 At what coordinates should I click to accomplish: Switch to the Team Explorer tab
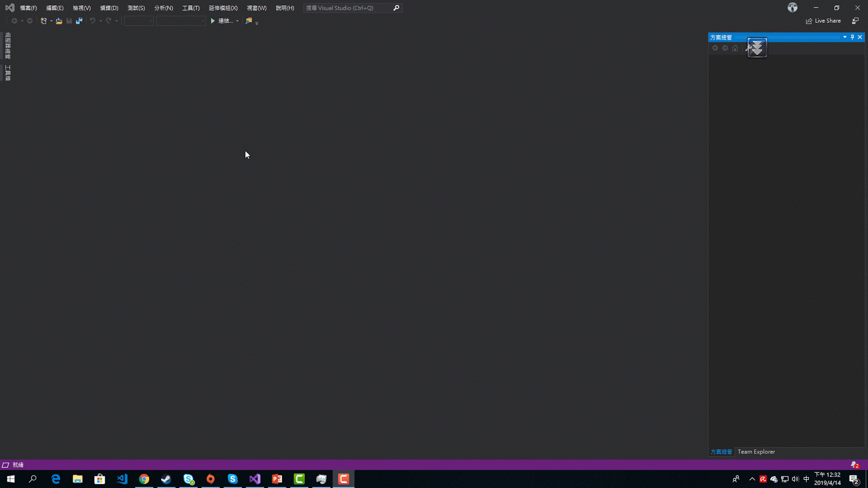pos(756,451)
